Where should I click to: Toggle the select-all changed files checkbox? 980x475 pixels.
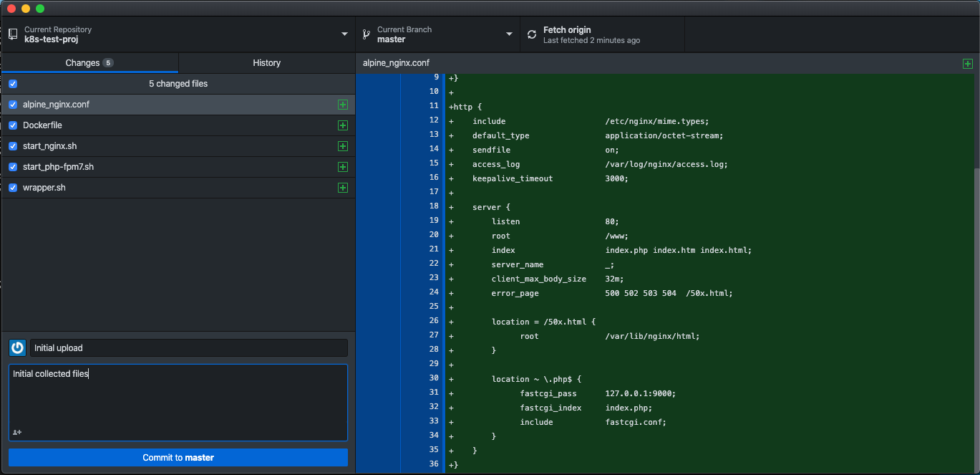pyautogui.click(x=13, y=84)
